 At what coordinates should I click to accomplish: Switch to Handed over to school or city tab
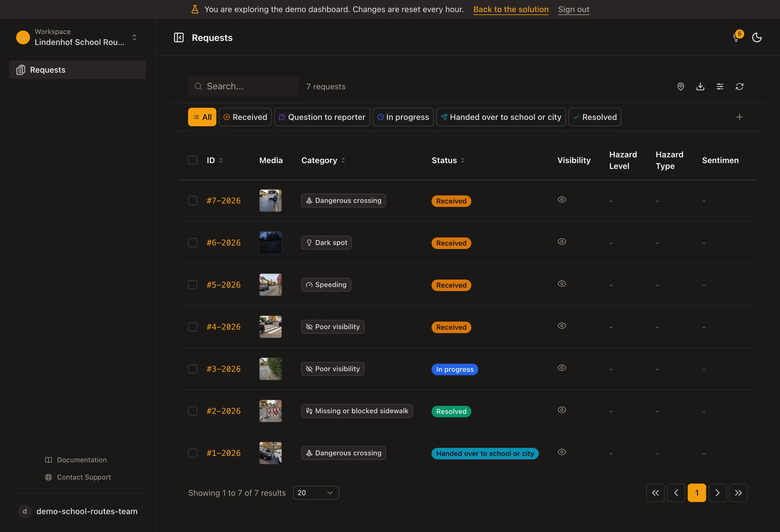(x=501, y=117)
